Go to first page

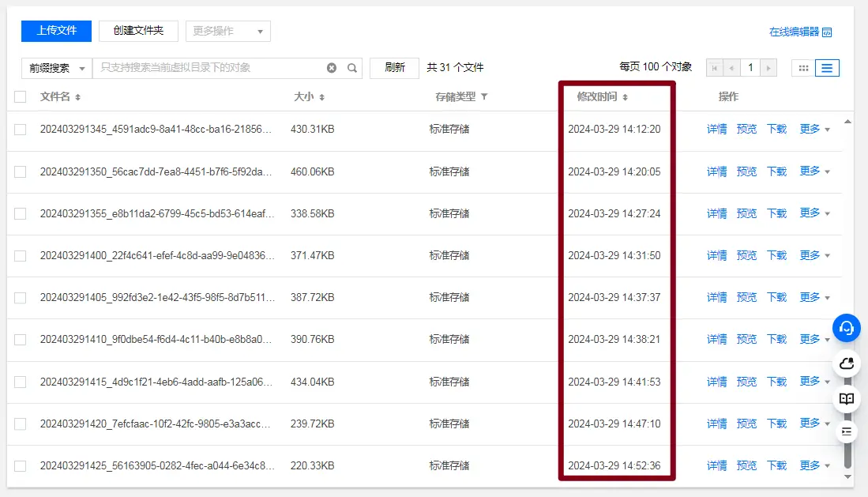coord(715,68)
